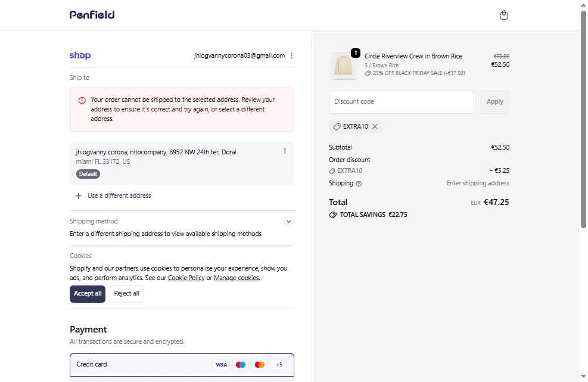Click the Subtotal €52.50 value
Viewport: 588px width, 382px height.
(500, 147)
